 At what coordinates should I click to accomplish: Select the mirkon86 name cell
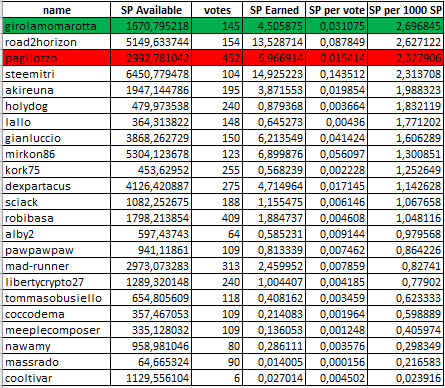(x=57, y=154)
